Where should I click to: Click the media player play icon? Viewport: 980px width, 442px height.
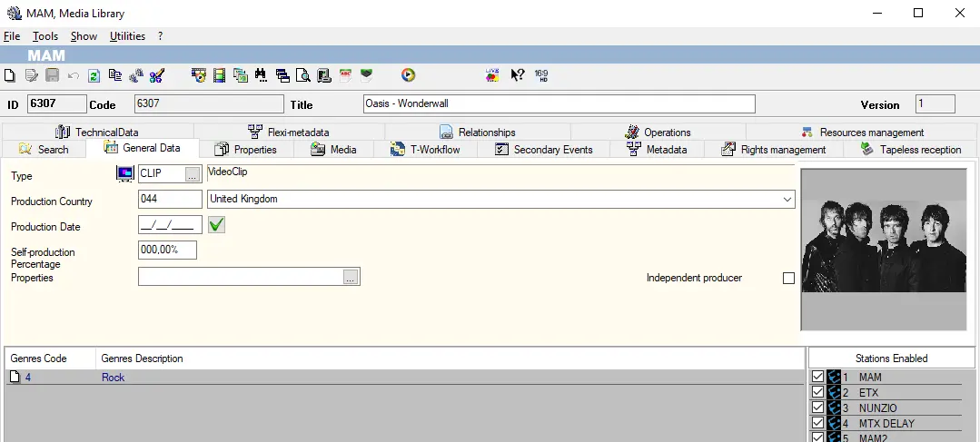pos(409,75)
